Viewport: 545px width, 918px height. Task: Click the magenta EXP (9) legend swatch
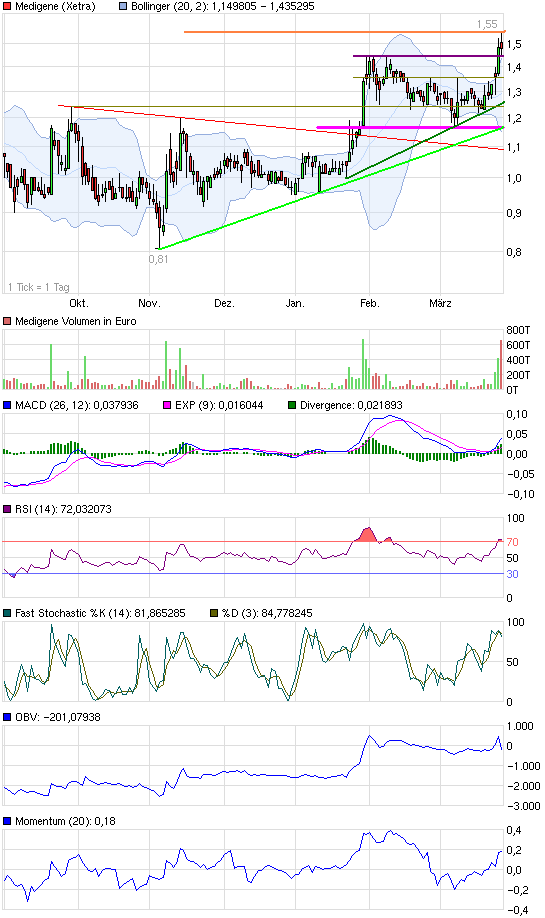(x=167, y=405)
